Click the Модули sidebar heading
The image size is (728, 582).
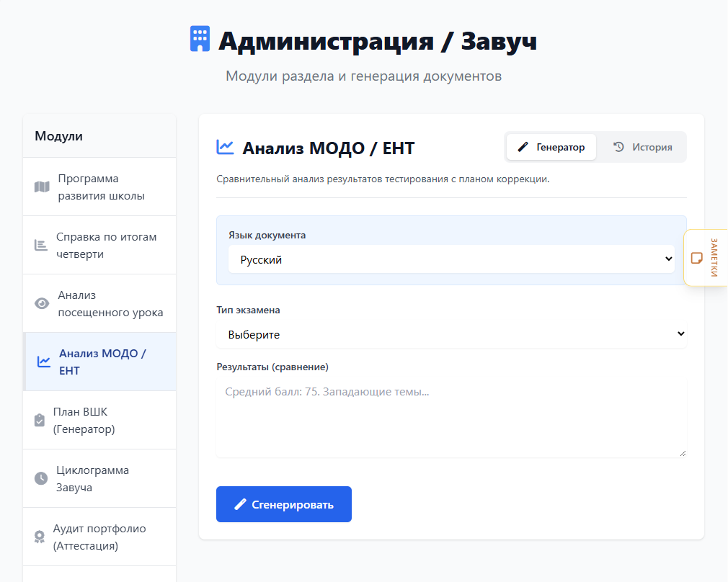pos(58,136)
